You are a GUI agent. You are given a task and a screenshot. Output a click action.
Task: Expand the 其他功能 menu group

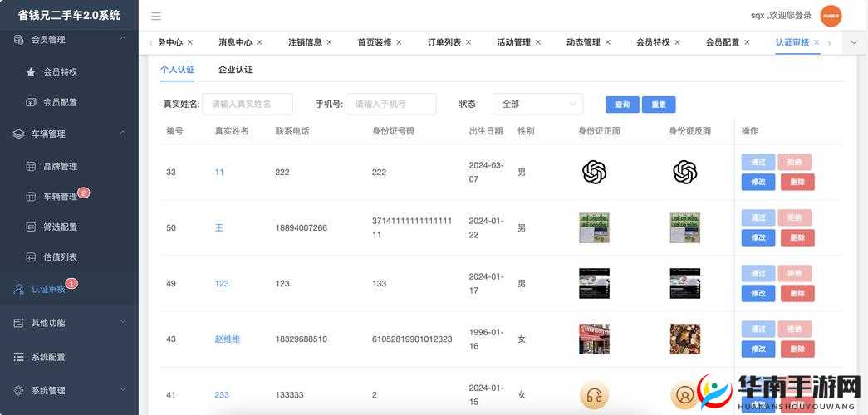(x=123, y=322)
